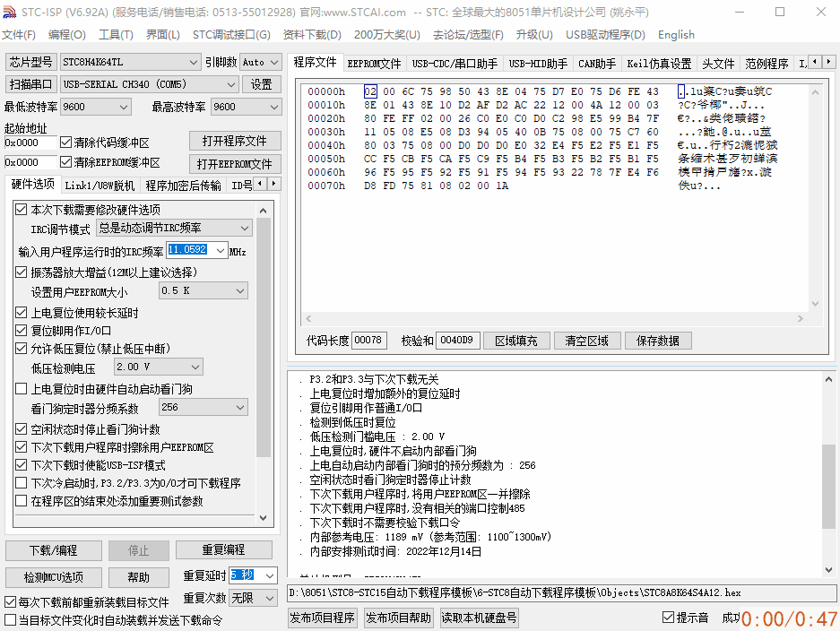840x631 pixels.
Task: Open the 文件(F) menu
Action: tap(19, 35)
